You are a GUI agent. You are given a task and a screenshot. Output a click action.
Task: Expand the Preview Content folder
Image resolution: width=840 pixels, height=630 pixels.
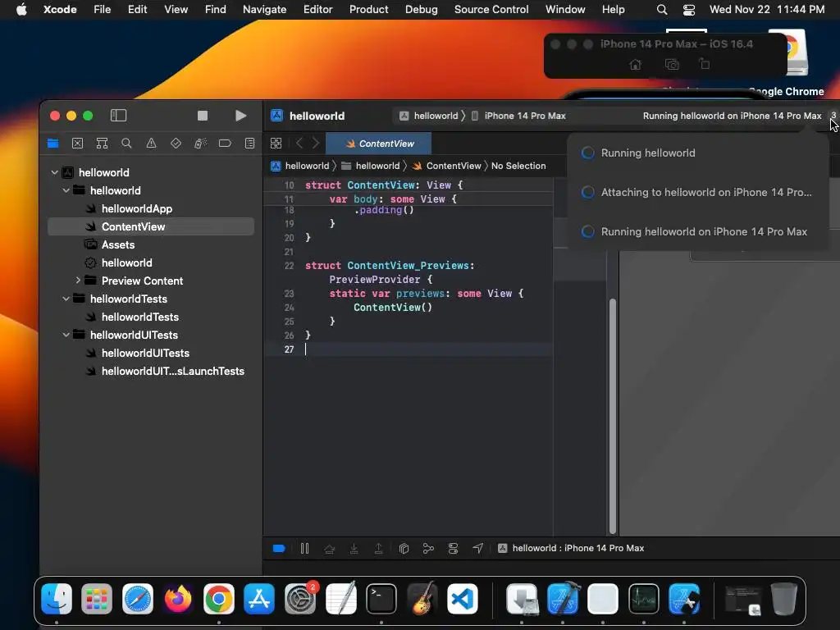pos(78,281)
